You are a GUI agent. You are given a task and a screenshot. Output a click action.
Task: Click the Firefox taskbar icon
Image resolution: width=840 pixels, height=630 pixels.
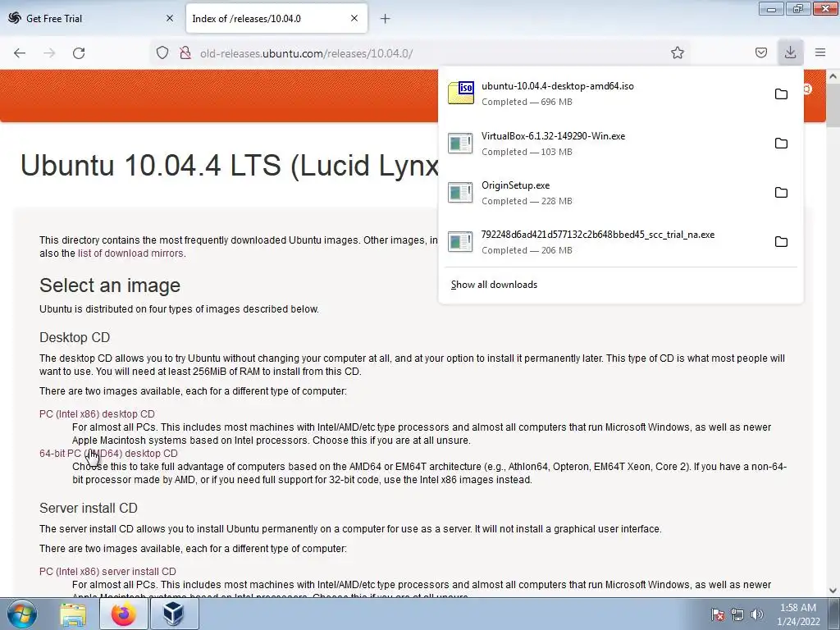point(124,614)
